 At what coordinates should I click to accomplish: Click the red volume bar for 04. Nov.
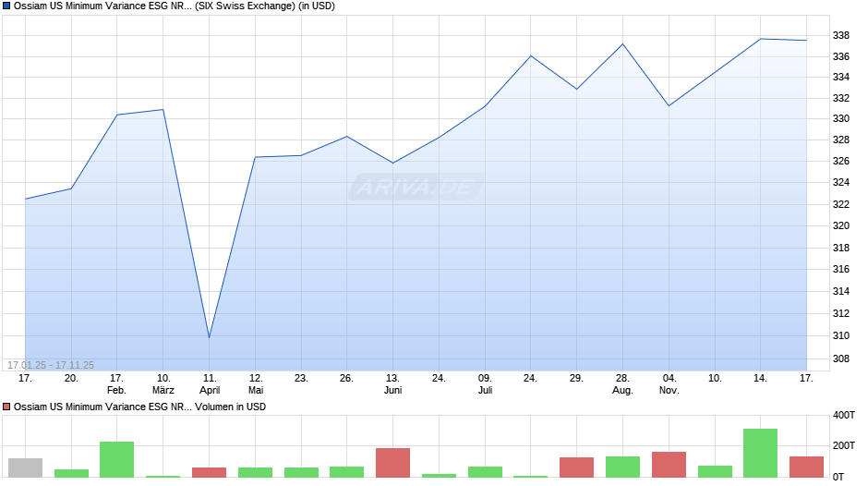(x=669, y=465)
